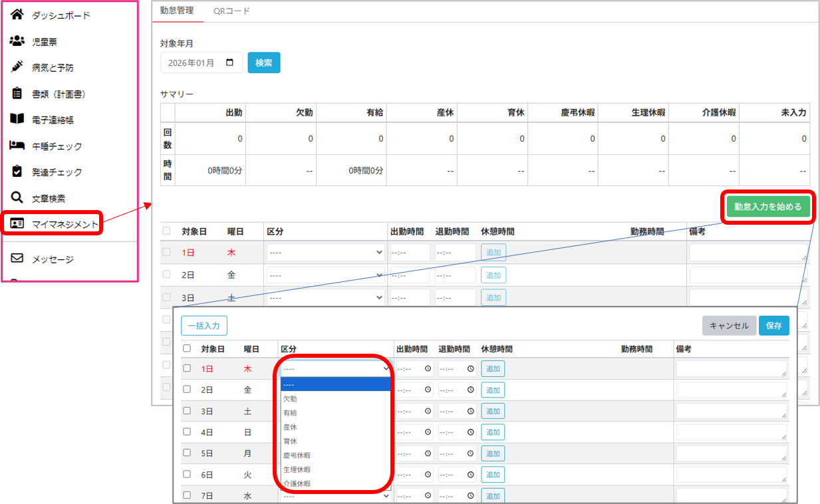Tick the checkbox for 2日 in edit table
This screenshot has width=820, height=504.
point(187,390)
